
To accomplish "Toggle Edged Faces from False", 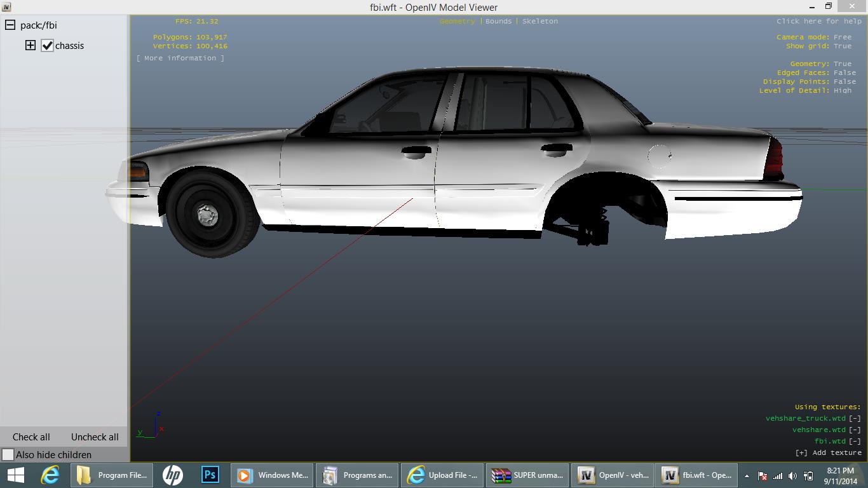I will point(844,73).
